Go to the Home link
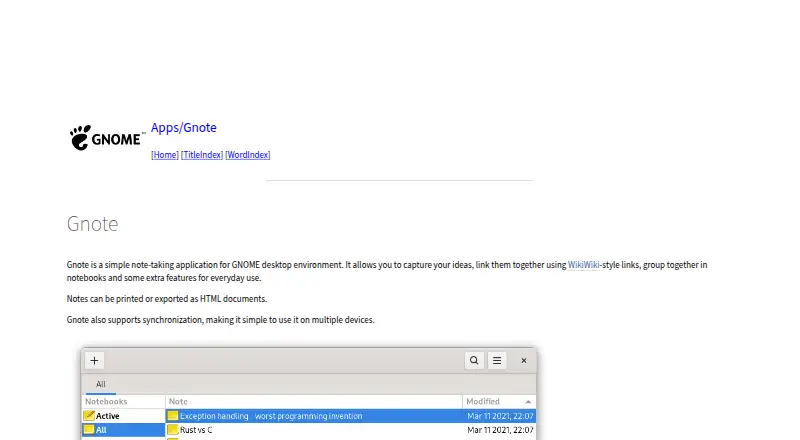 tap(165, 155)
